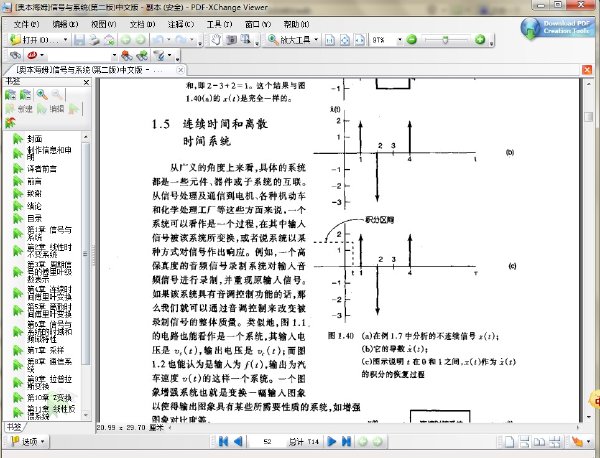Open the 第10章 Z变换 bookmark
Image resolution: width=600 pixels, height=458 pixels.
(49, 398)
